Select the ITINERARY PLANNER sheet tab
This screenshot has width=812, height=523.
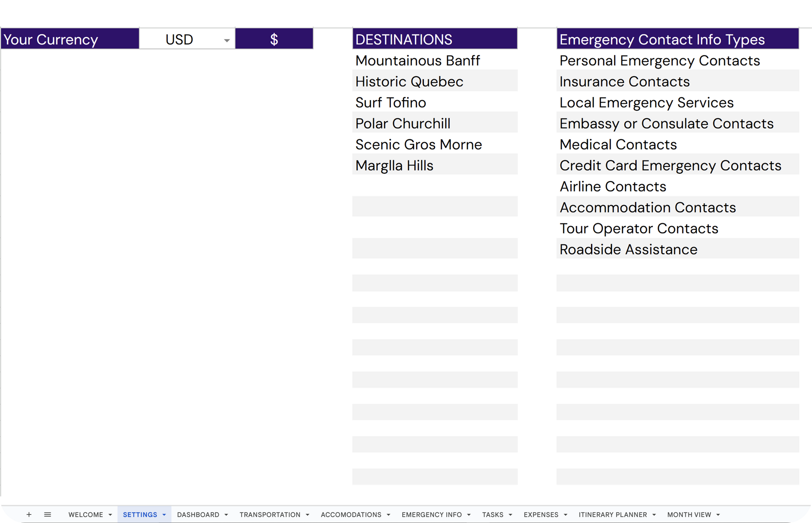pos(613,515)
